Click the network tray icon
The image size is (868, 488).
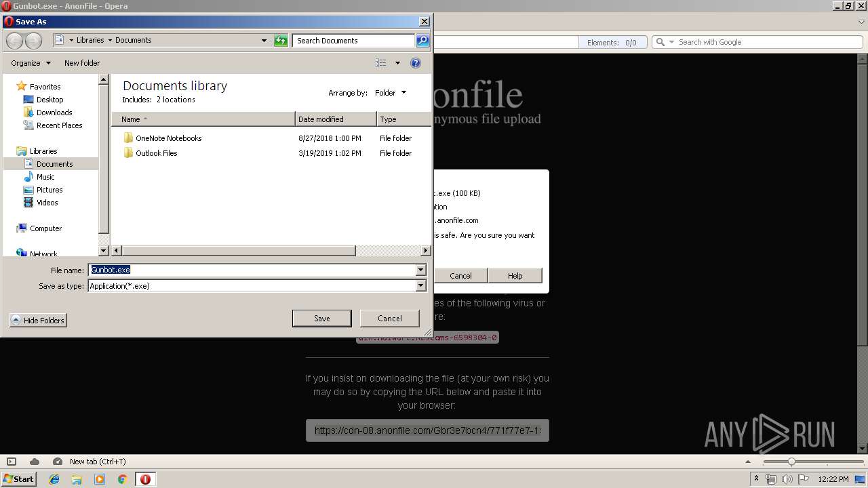(x=771, y=479)
